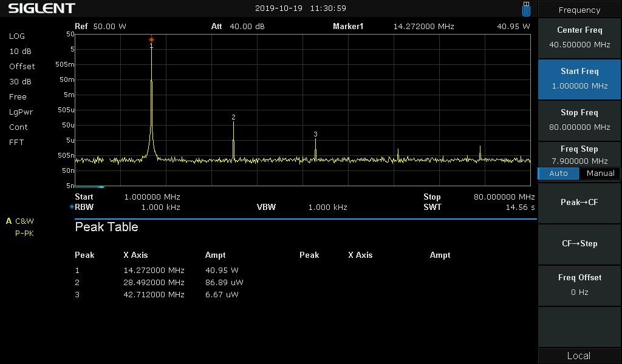Image resolution: width=622 pixels, height=364 pixels.
Task: Open the Center Freq softkey
Action: click(x=579, y=38)
